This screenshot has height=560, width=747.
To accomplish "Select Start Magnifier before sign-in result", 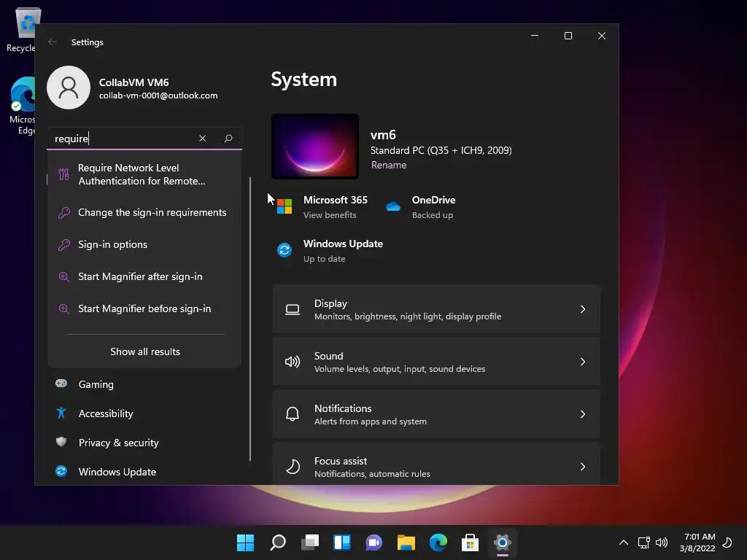I will [x=144, y=308].
